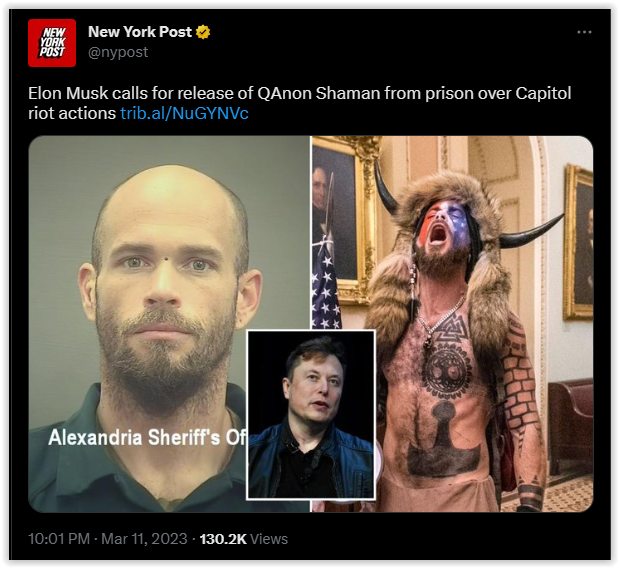Open inset photo of man in blue jacket
The height and width of the screenshot is (568, 619).
[x=311, y=415]
